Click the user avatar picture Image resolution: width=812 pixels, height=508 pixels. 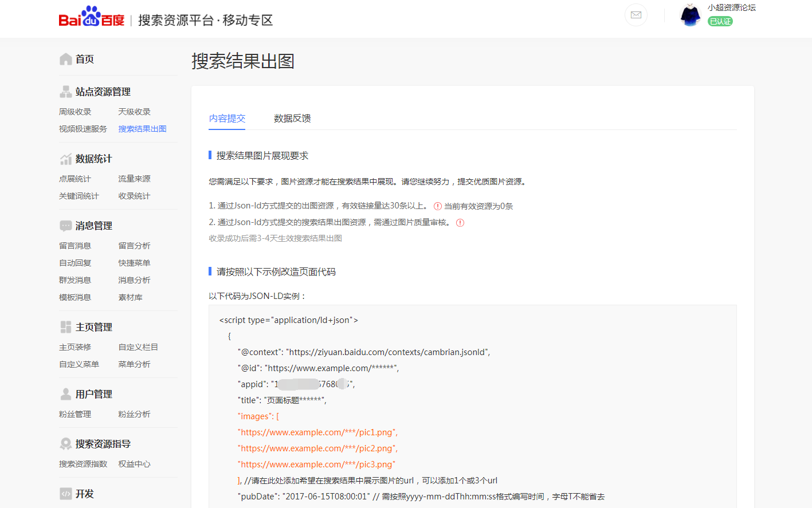click(x=690, y=15)
